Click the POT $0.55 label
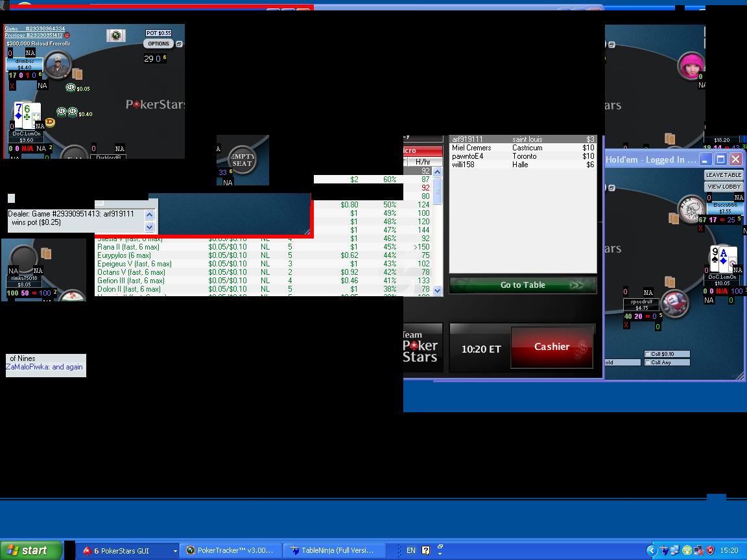Screen dimensions: 747x560 pyautogui.click(x=159, y=33)
